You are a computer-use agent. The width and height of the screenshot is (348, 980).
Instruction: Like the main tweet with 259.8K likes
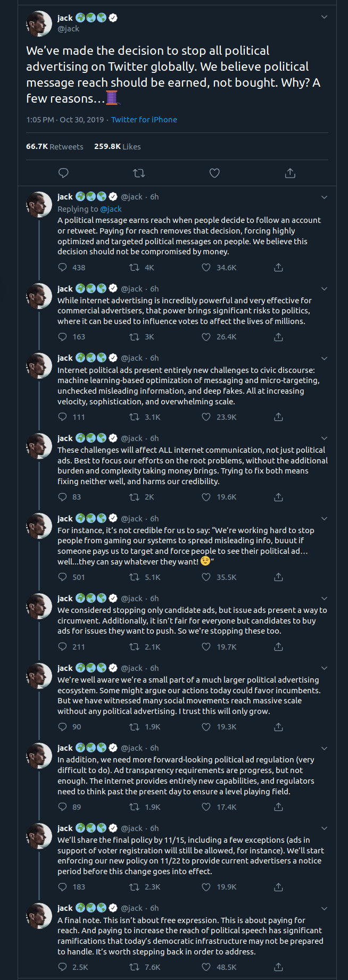click(x=214, y=173)
